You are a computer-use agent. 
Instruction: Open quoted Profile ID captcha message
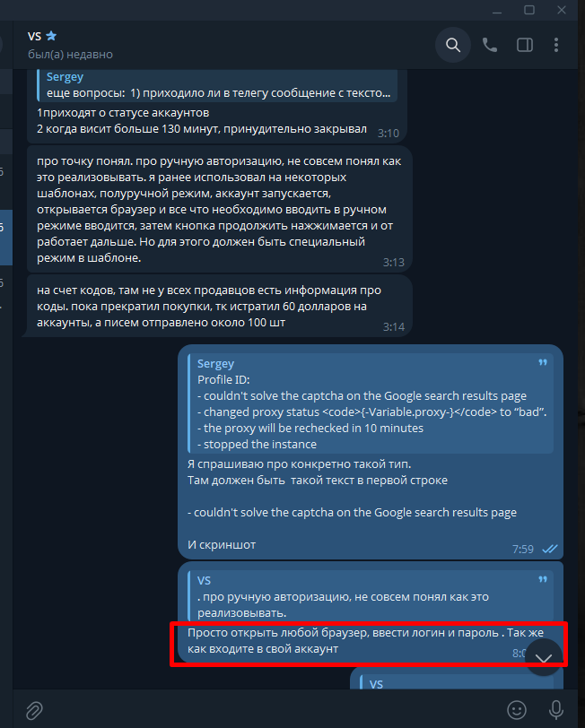pyautogui.click(x=371, y=404)
